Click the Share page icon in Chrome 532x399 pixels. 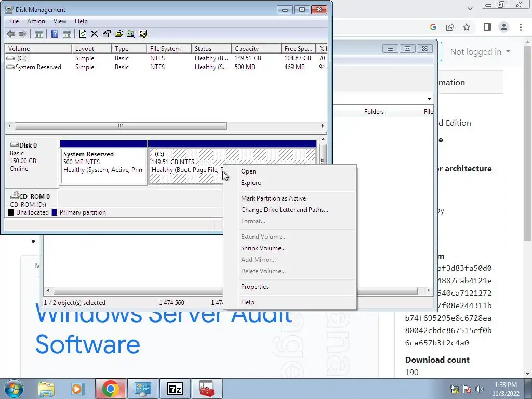[450, 27]
